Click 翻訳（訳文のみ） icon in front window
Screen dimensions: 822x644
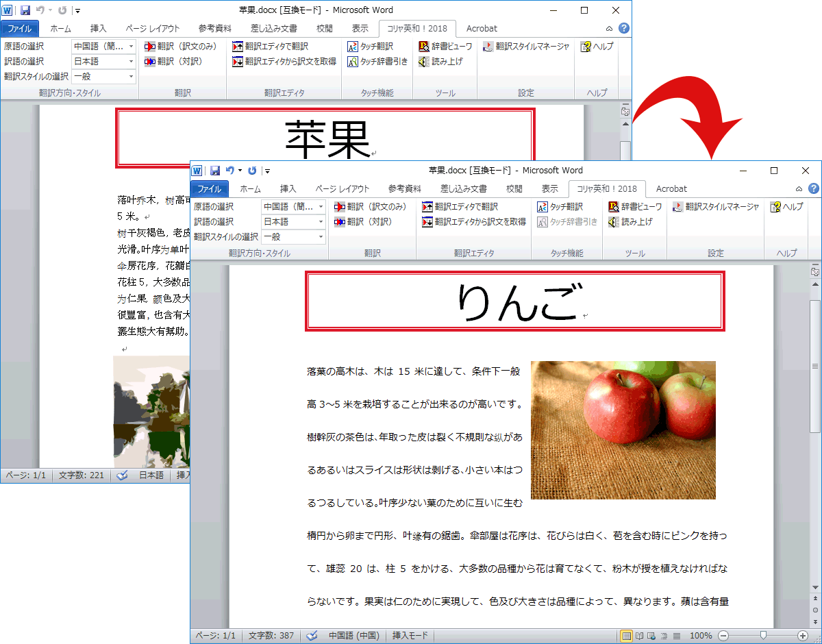[x=340, y=207]
